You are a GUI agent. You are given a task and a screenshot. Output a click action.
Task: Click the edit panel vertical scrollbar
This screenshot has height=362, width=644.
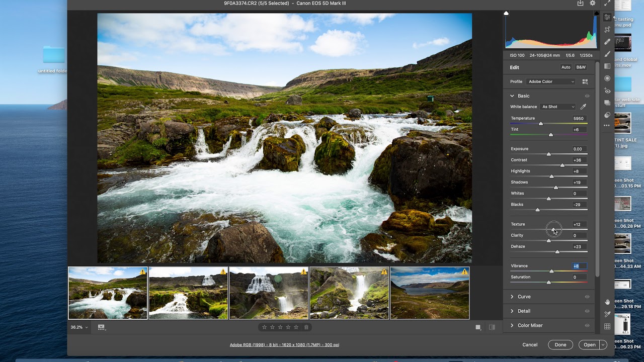tap(597, 169)
